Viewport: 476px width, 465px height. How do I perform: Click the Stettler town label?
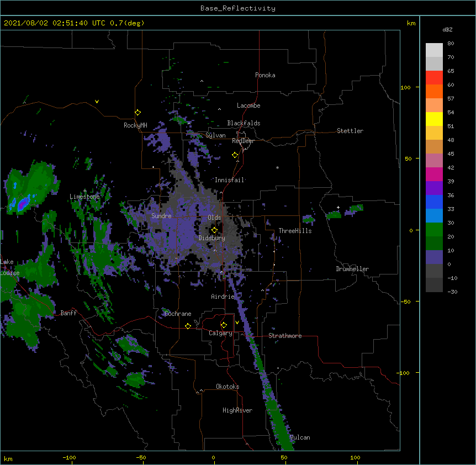coord(350,131)
